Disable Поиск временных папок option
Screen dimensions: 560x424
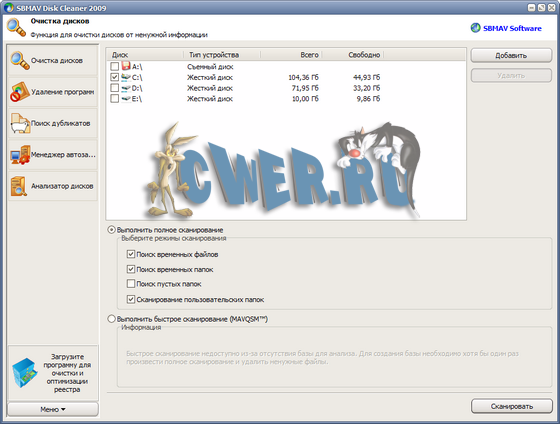[x=131, y=269]
